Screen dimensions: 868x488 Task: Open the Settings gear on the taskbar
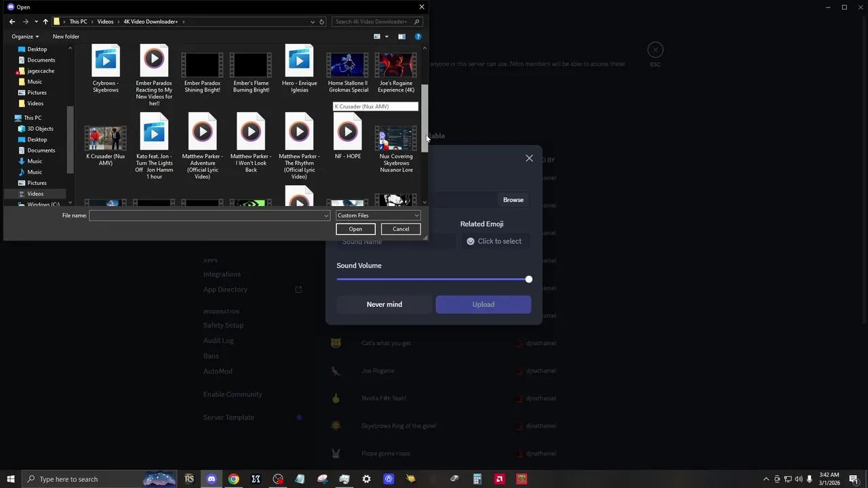pyautogui.click(x=366, y=479)
